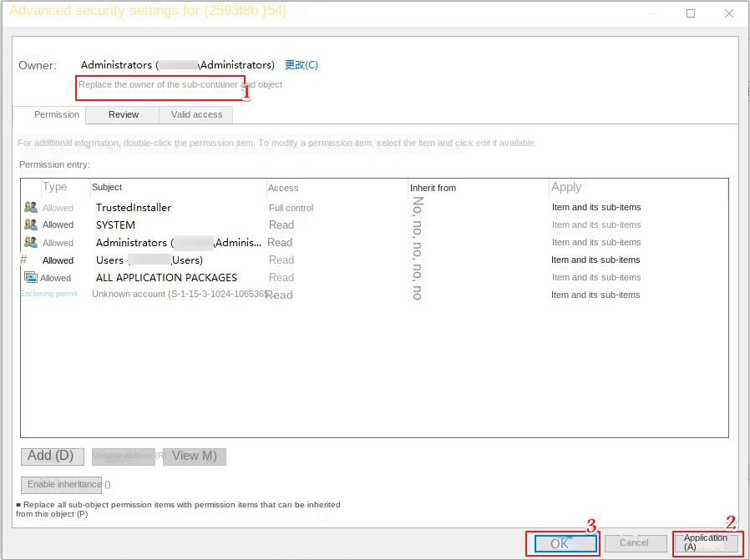Click the group icon next to Administrators entry

[x=31, y=243]
